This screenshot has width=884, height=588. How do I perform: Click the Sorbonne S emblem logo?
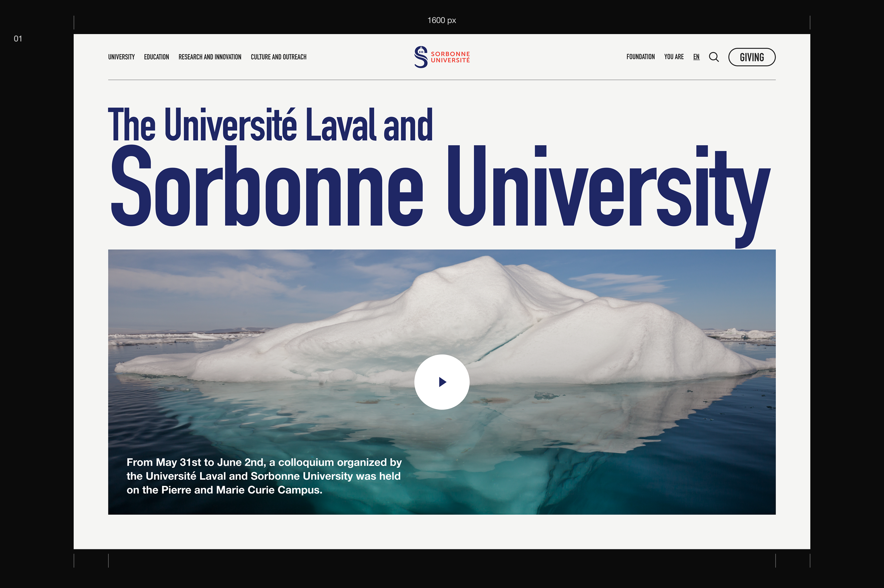tap(421, 57)
